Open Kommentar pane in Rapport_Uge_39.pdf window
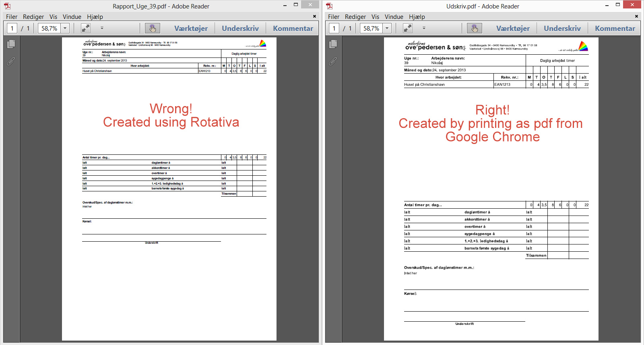This screenshot has width=644, height=345. click(293, 29)
